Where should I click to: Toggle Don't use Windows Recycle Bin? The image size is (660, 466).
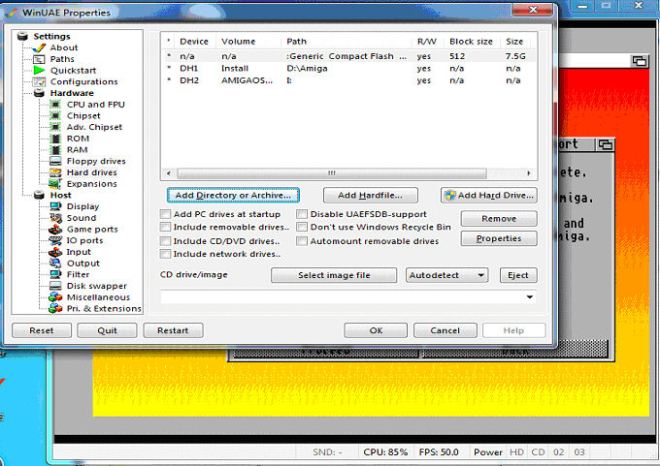point(302,227)
